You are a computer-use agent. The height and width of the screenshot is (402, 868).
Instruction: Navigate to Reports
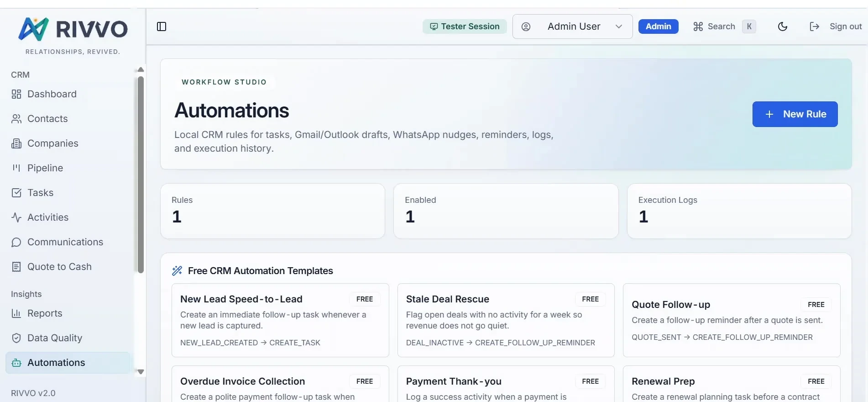[x=68, y=313]
